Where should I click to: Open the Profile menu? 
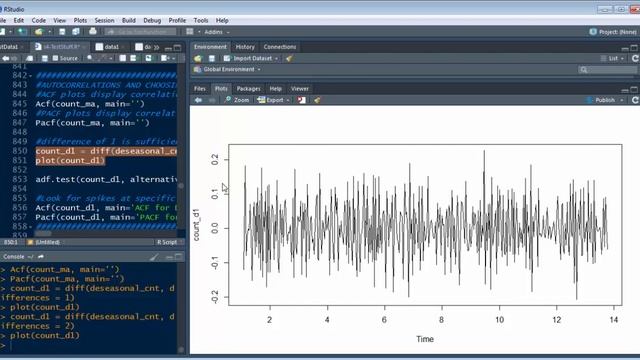coord(177,20)
